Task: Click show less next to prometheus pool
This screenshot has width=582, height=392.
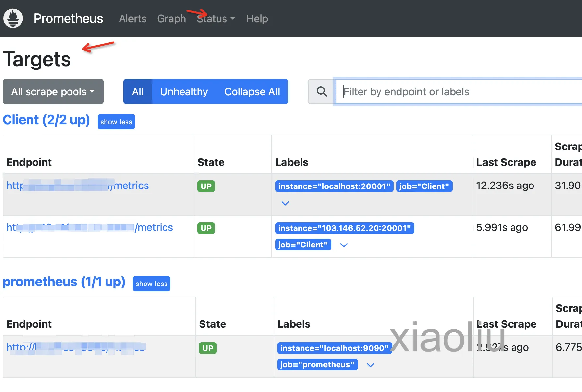Action: pyautogui.click(x=151, y=284)
